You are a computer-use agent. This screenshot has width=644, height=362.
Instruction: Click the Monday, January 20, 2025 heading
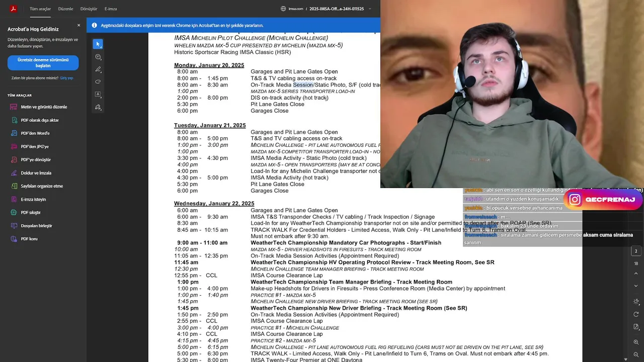click(x=209, y=65)
